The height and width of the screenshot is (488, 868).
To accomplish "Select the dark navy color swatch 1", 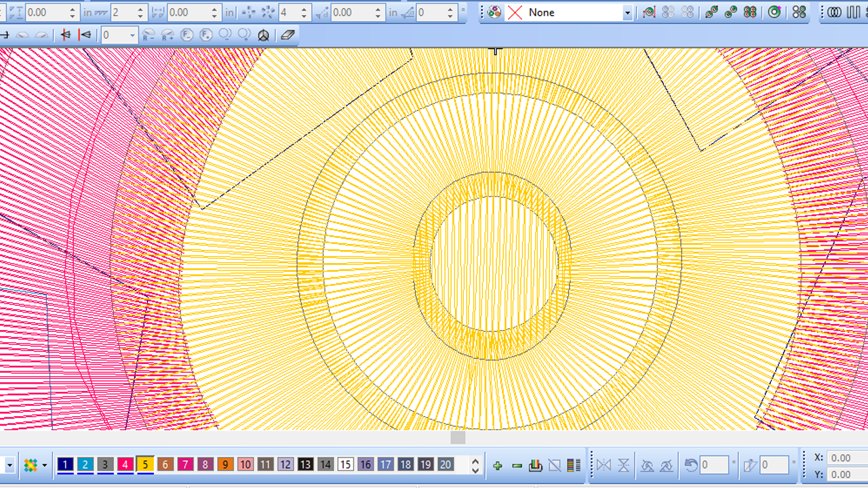I will 65,464.
